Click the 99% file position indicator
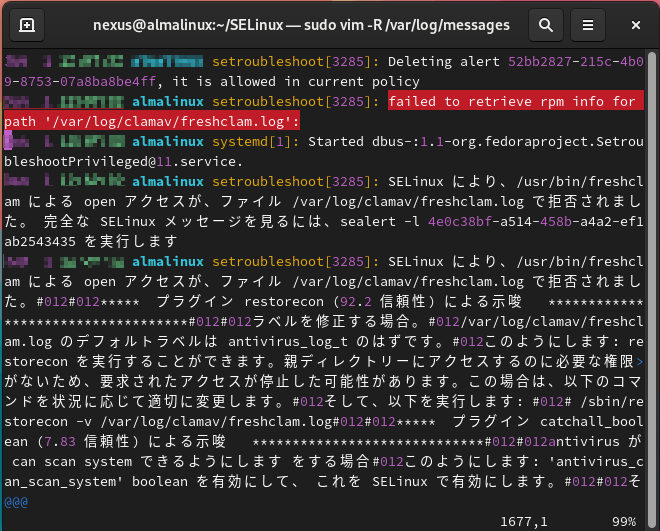 tap(624, 521)
